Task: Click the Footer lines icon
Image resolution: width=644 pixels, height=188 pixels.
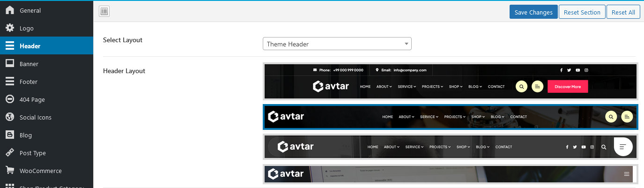Action: coord(9,82)
